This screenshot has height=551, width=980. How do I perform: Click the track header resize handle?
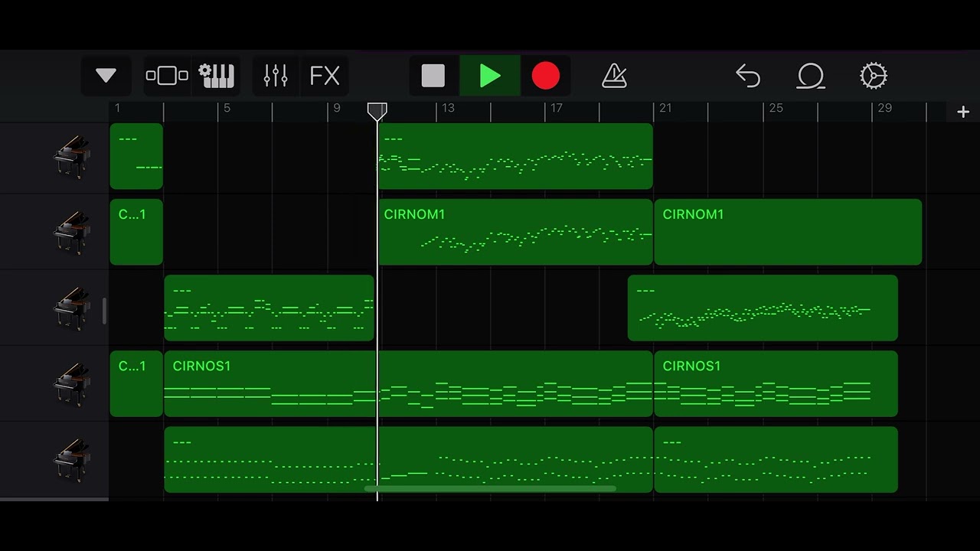coord(104,311)
